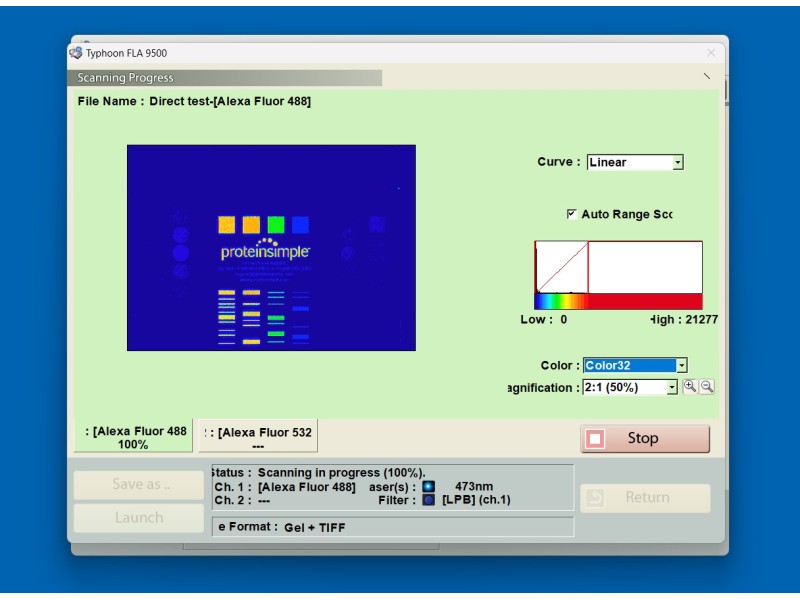Click the 'High : 21277' value
The width and height of the screenshot is (800, 600).
[x=683, y=319]
